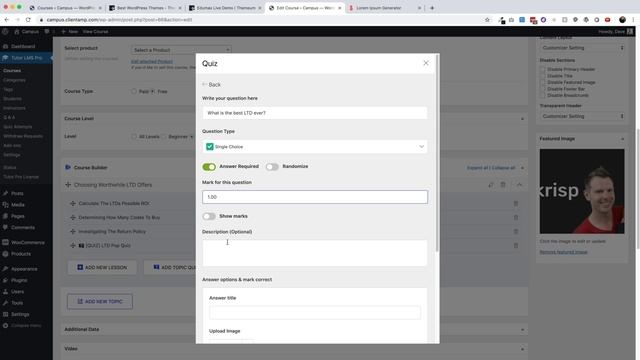Delete the LTD Pop Quiz item

pyautogui.click(x=516, y=245)
